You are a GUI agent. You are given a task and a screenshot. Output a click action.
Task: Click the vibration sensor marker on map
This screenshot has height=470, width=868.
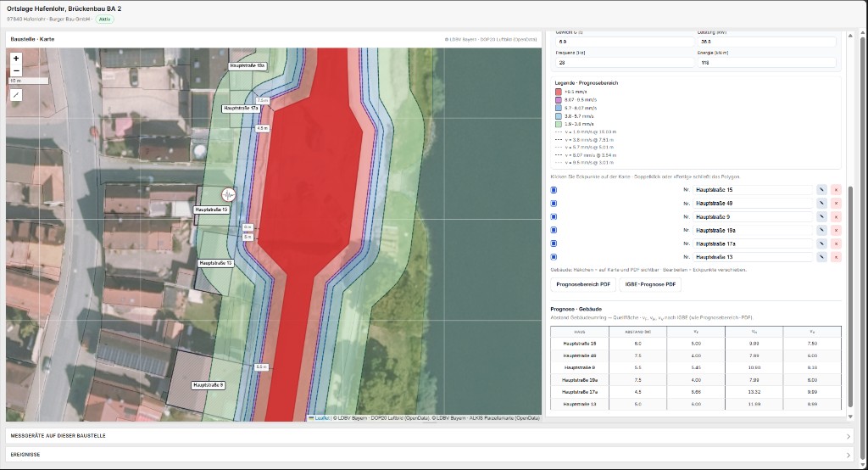coord(228,194)
